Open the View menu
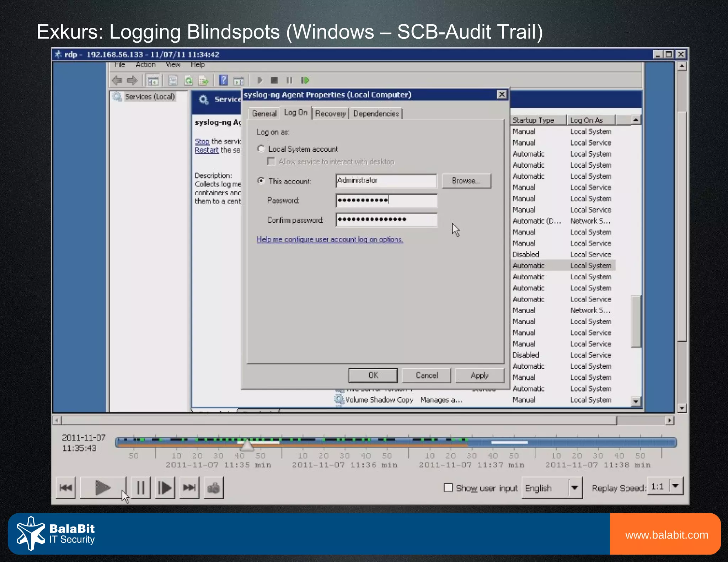The image size is (728, 562). [x=173, y=65]
